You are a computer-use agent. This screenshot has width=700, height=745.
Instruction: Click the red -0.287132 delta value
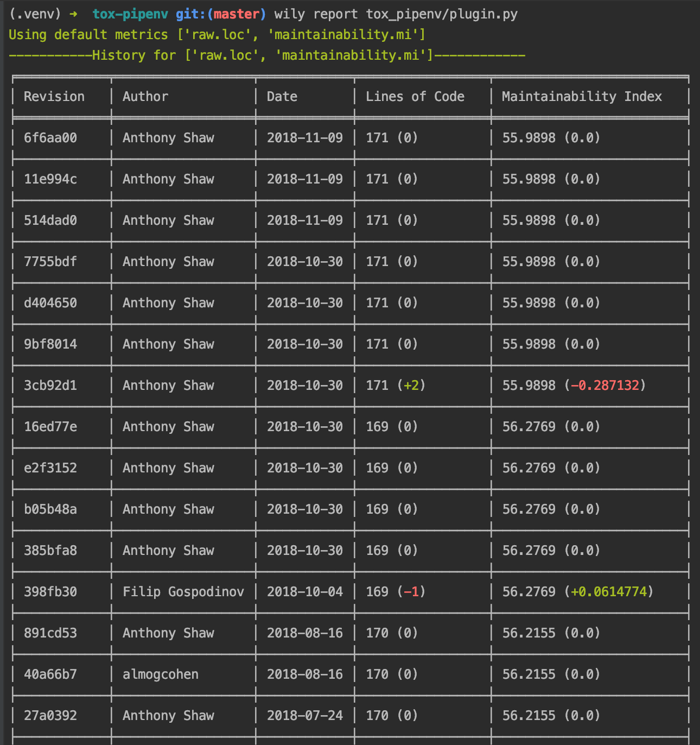[605, 386]
